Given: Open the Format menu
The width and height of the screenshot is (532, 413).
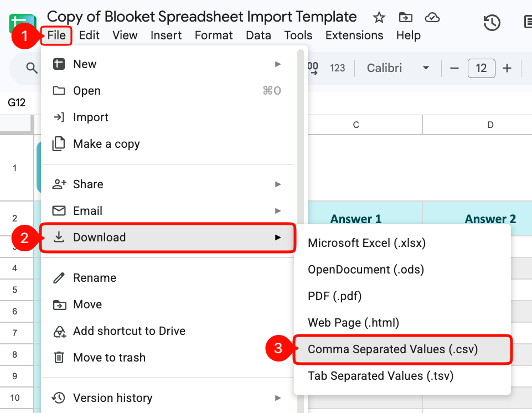Looking at the screenshot, I should (214, 35).
